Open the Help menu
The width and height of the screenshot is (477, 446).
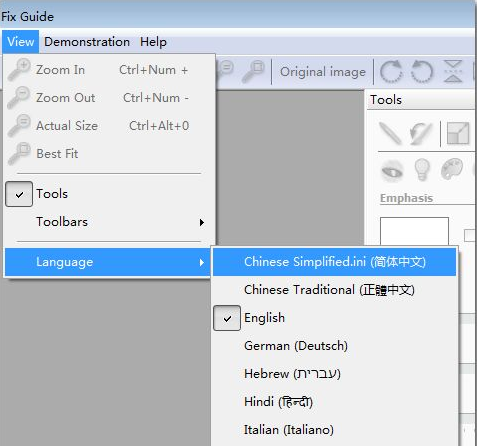coord(153,42)
